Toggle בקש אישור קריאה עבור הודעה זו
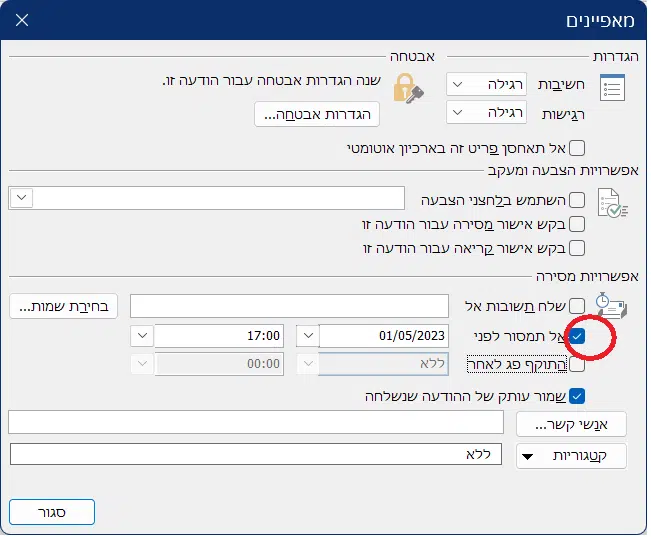This screenshot has width=651, height=537. pyautogui.click(x=577, y=248)
